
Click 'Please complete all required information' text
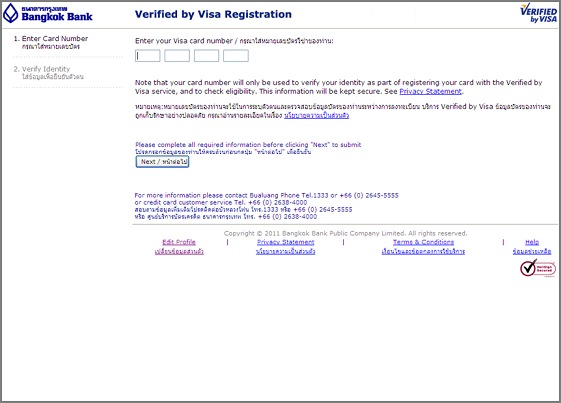(248, 145)
